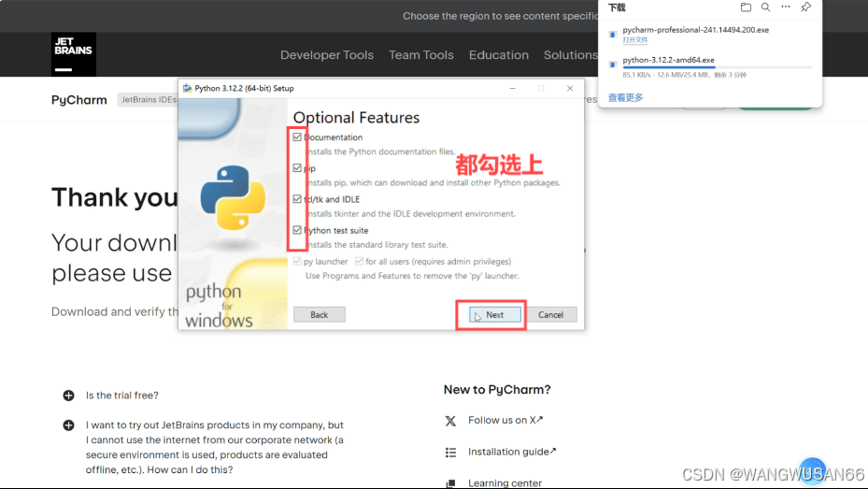Viewport: 868px width, 489px height.
Task: Click the X logo next to Follow us
Action: coord(450,421)
